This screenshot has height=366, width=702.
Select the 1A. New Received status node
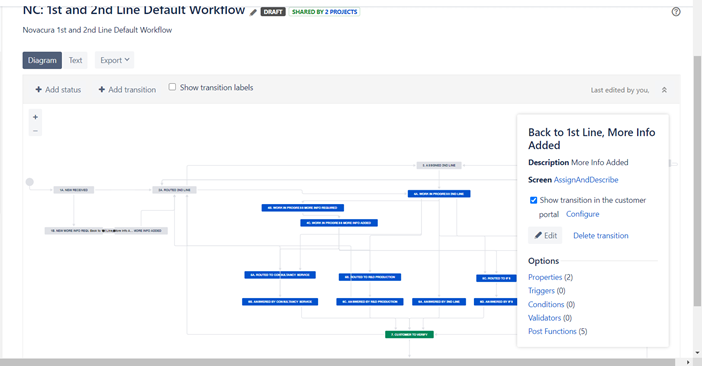point(74,190)
